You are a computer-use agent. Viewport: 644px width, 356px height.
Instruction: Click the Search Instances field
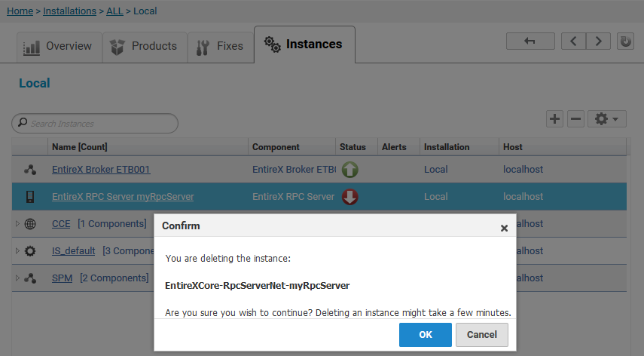[x=95, y=124]
